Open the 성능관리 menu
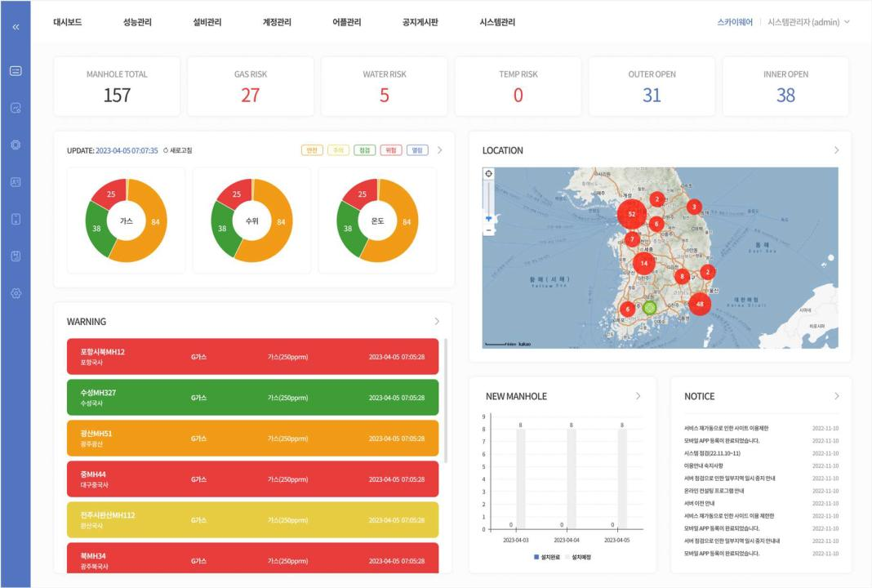The image size is (872, 588). tap(137, 22)
